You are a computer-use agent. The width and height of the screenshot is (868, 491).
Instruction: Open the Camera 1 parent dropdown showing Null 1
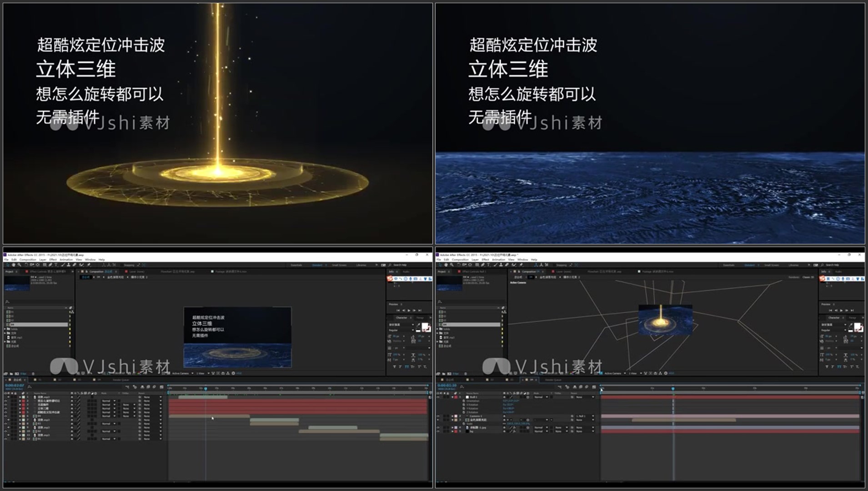585,416
